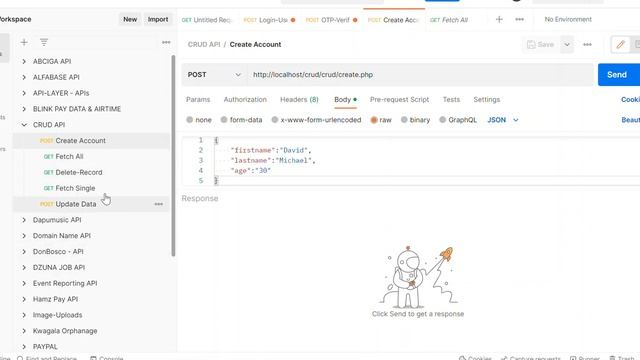Viewport: 640px width, 360px height.
Task: Open request more actions ellipsis near Save
Action: point(587,44)
